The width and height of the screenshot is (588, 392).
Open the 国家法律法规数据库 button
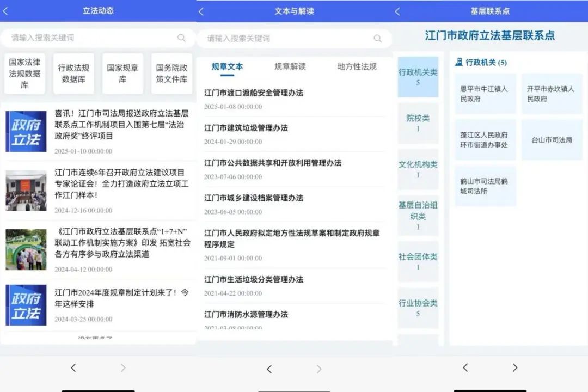tap(24, 73)
